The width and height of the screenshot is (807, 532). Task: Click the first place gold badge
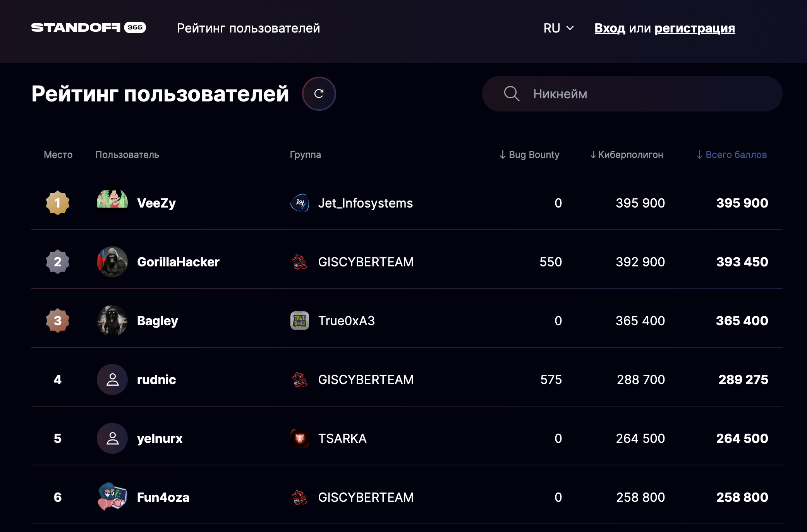tap(58, 203)
